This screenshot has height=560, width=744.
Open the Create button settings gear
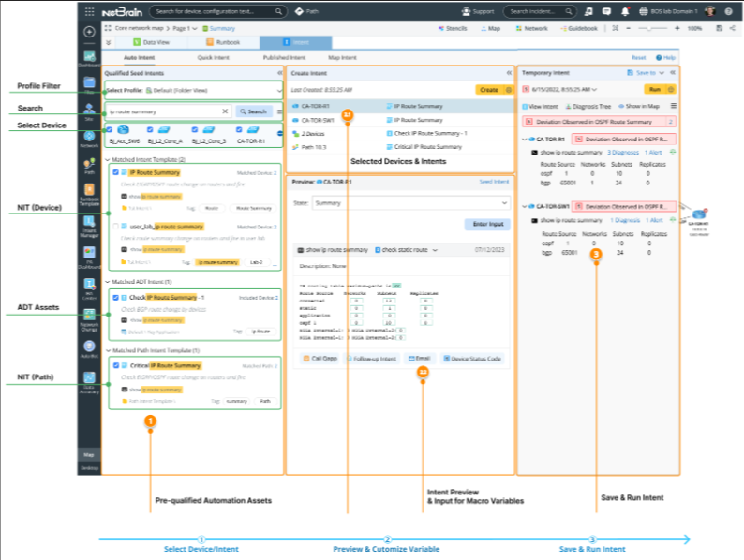pos(509,90)
